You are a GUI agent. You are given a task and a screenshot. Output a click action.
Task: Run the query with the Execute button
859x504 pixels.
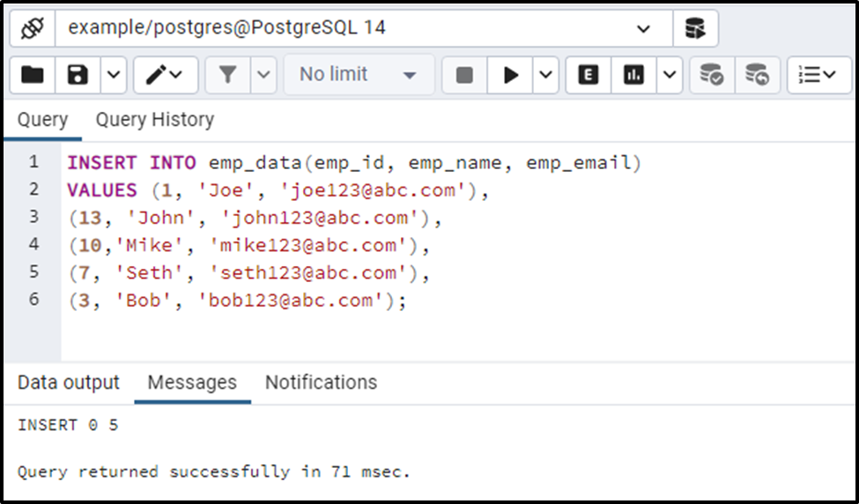click(x=511, y=75)
